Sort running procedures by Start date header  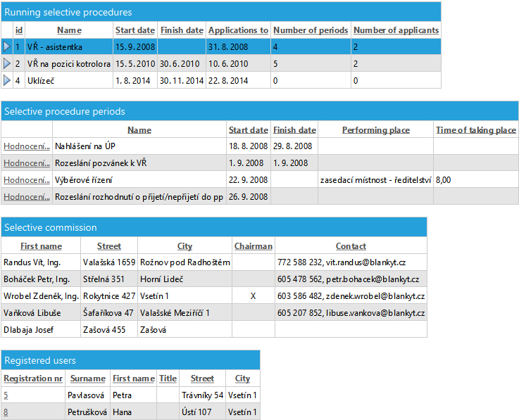[x=135, y=30]
